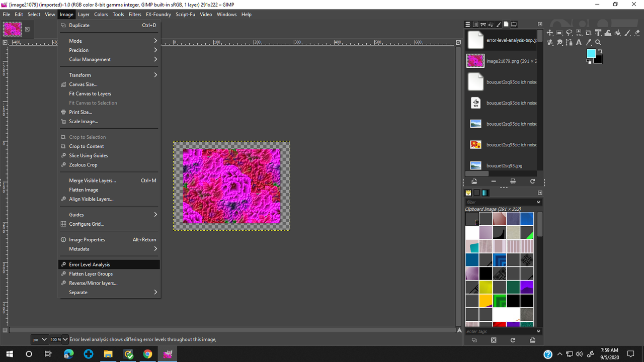Viewport: 644px width, 362px height.
Task: Expand the Mode submenu
Action: pyautogui.click(x=109, y=41)
